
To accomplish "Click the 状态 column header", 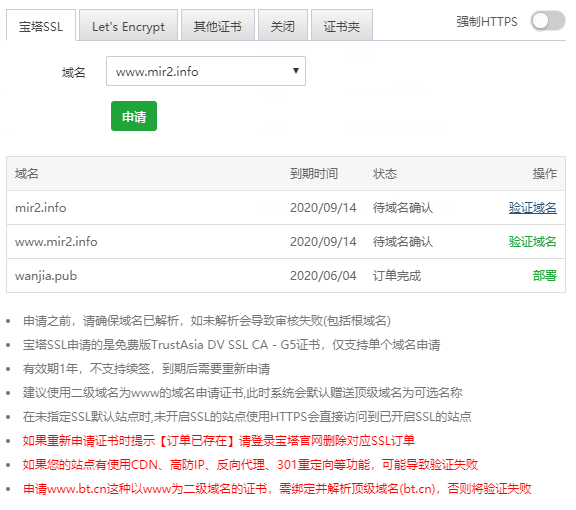I will (385, 173).
